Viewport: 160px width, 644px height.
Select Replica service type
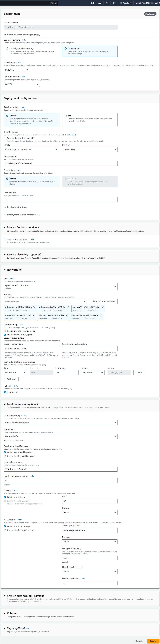coord(7,179)
